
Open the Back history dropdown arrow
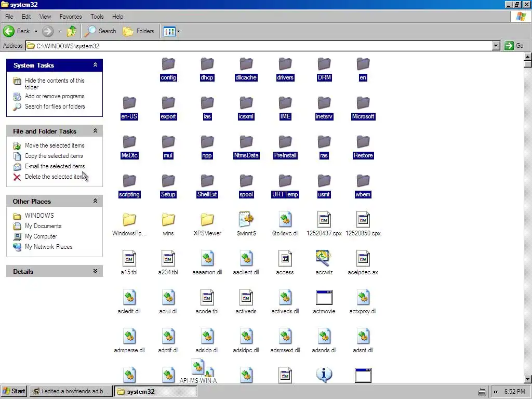pyautogui.click(x=36, y=31)
